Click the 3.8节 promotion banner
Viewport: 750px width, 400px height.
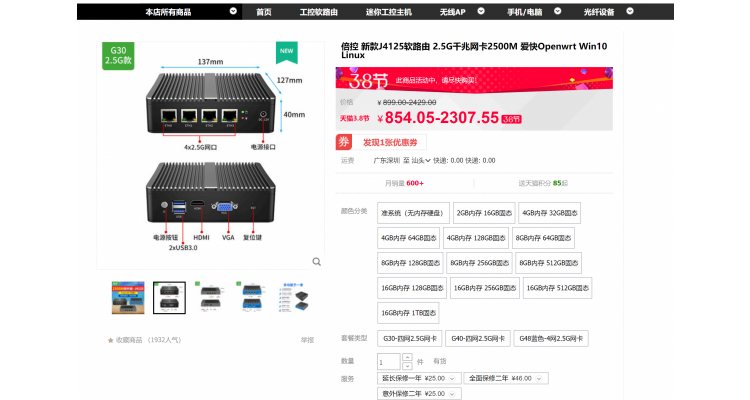[x=474, y=79]
